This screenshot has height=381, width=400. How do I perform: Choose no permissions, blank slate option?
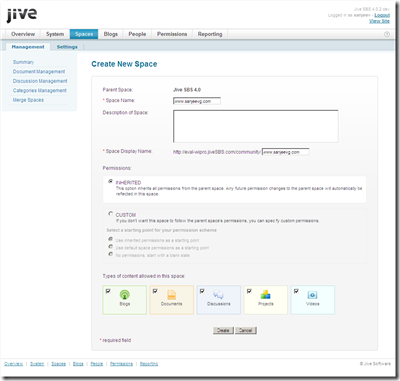(x=111, y=254)
